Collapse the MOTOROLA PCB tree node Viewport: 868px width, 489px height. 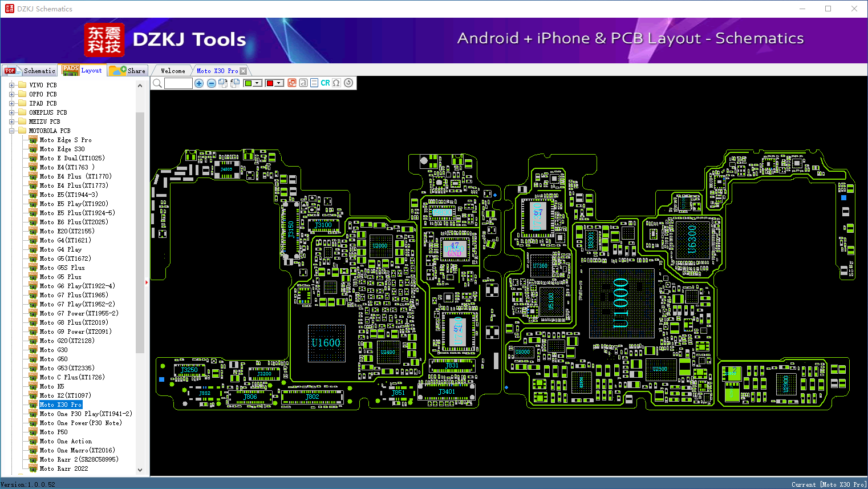click(12, 131)
